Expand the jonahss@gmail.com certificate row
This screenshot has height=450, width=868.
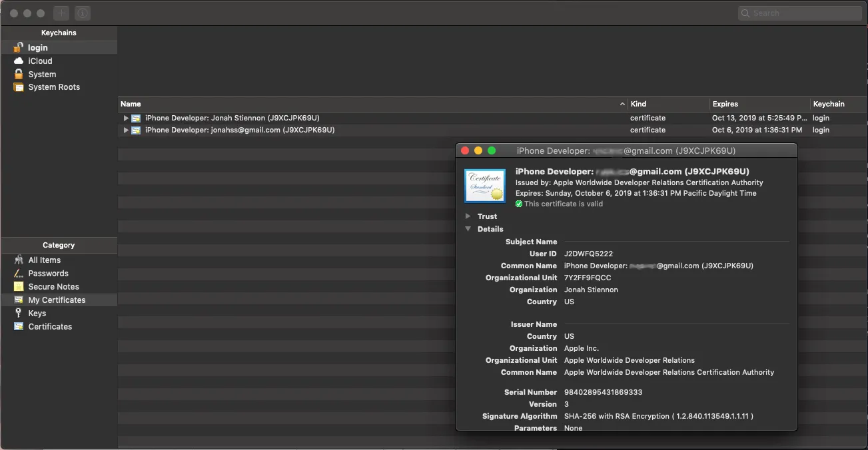pyautogui.click(x=126, y=130)
